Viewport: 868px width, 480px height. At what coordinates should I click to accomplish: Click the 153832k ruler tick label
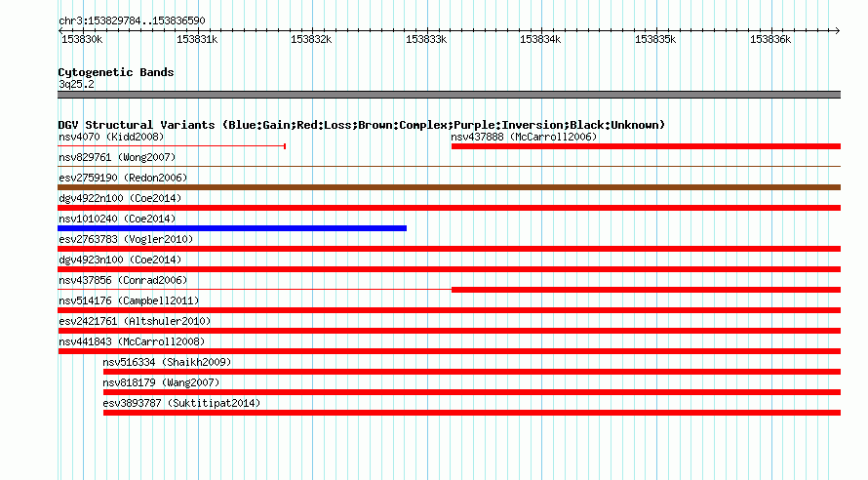pyautogui.click(x=311, y=39)
